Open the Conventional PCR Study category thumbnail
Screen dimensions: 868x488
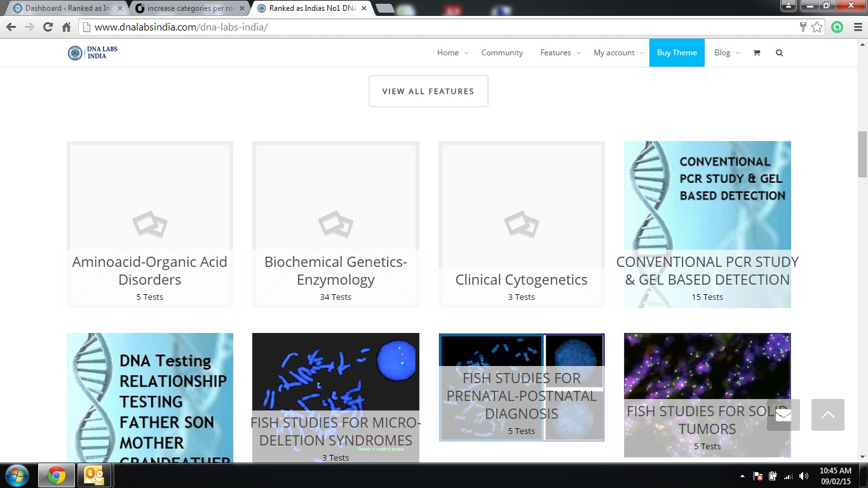[707, 197]
